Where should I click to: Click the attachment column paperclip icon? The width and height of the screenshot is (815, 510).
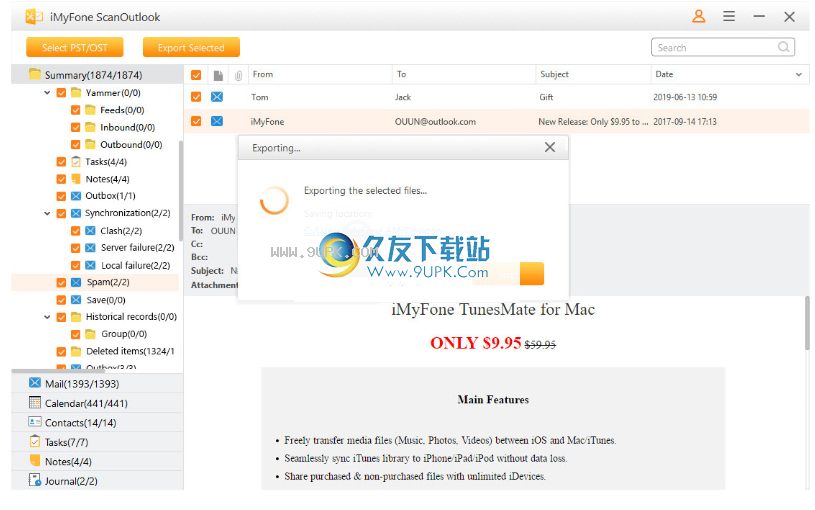238,76
